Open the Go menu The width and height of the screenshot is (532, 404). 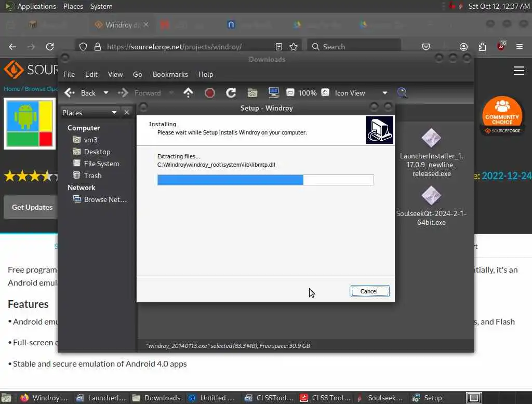click(137, 74)
